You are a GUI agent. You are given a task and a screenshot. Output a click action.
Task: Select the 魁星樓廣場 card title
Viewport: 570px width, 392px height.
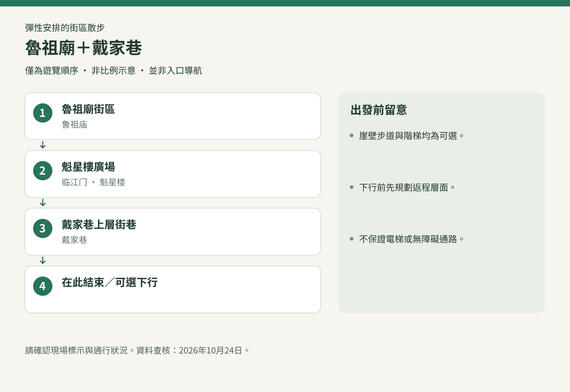(x=88, y=167)
